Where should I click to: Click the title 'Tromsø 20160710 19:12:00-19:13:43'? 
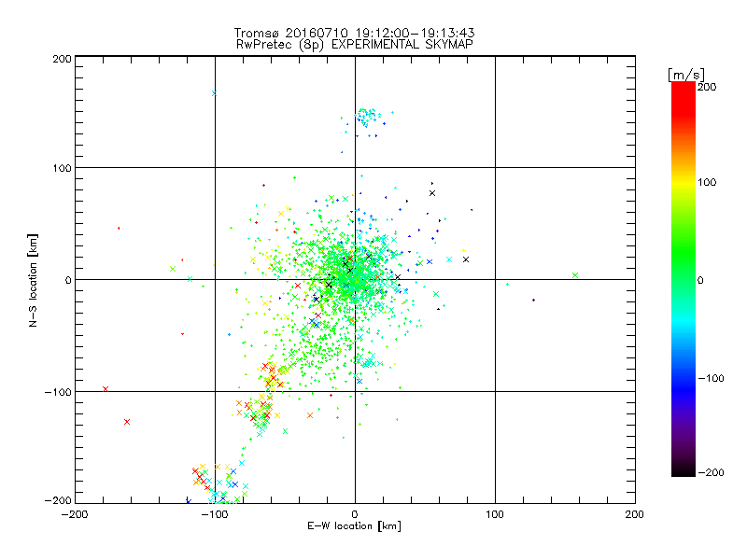354,33
